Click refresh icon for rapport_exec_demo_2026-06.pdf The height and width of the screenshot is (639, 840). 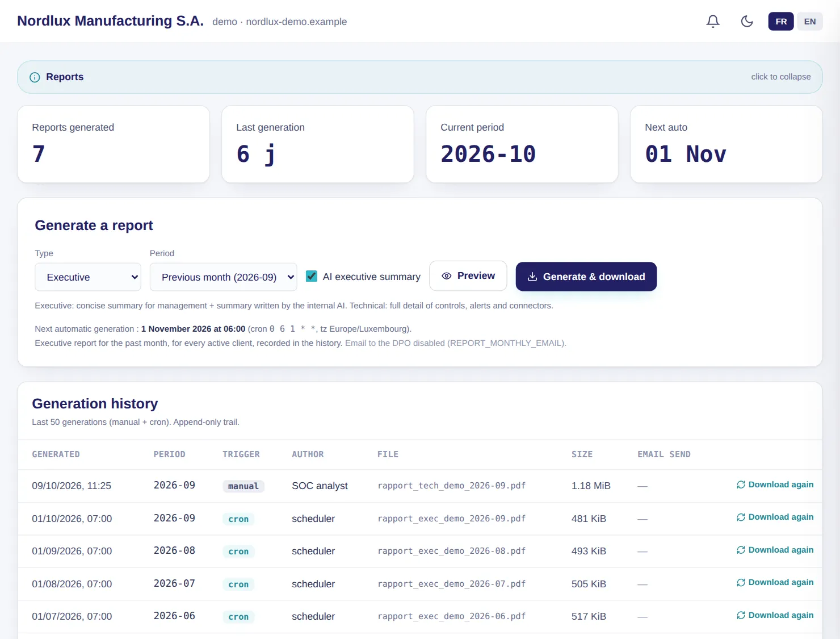(x=741, y=615)
